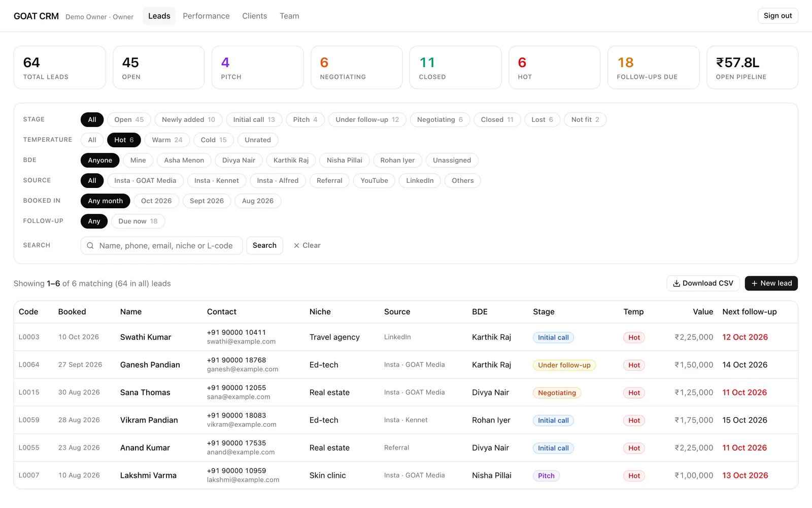Choose Oct 2026 booked-in filter
The width and height of the screenshot is (812, 508).
(156, 201)
